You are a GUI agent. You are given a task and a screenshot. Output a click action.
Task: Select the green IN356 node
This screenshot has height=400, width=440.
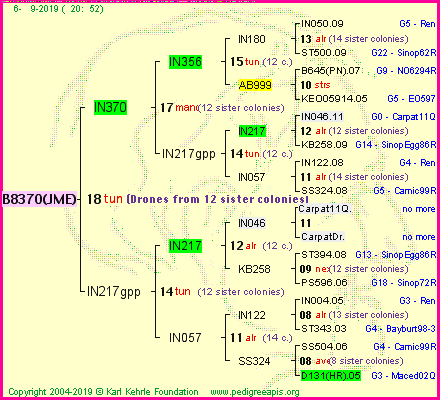185,62
